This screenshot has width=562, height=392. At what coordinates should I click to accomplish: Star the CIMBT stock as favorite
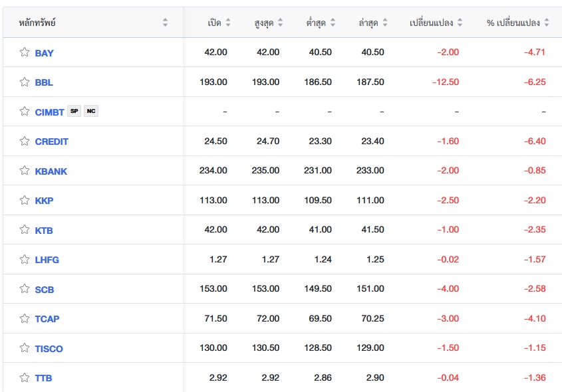coord(25,112)
